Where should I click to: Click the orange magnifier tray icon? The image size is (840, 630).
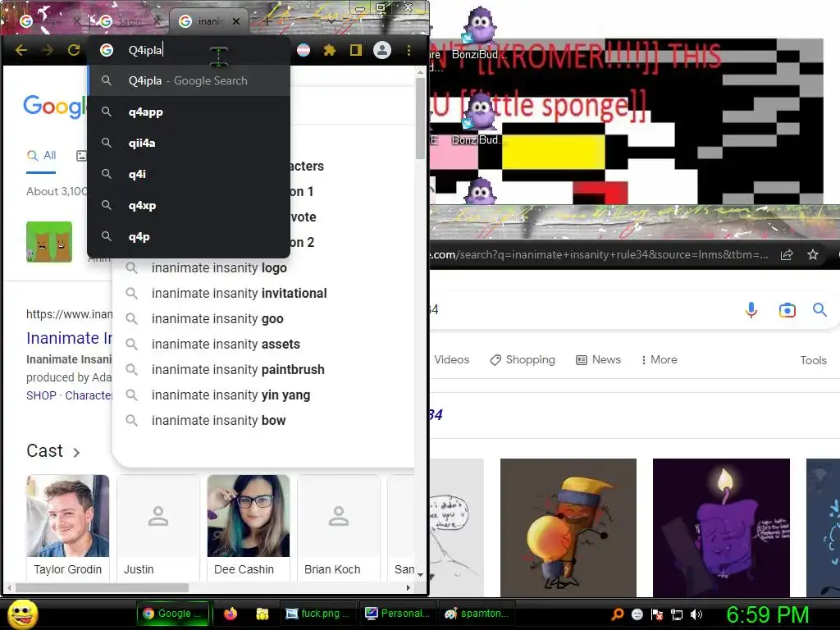click(618, 614)
